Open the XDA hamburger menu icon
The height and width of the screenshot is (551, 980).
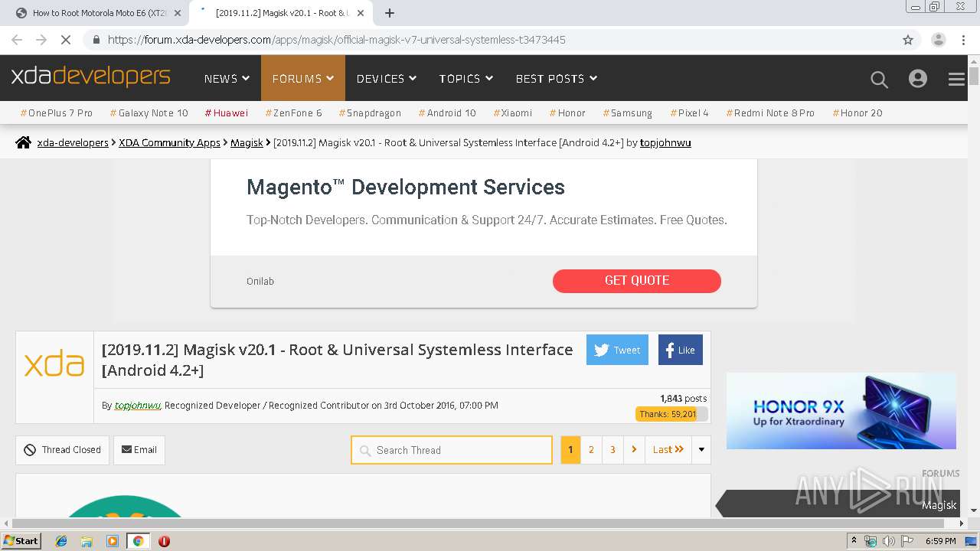tap(956, 79)
